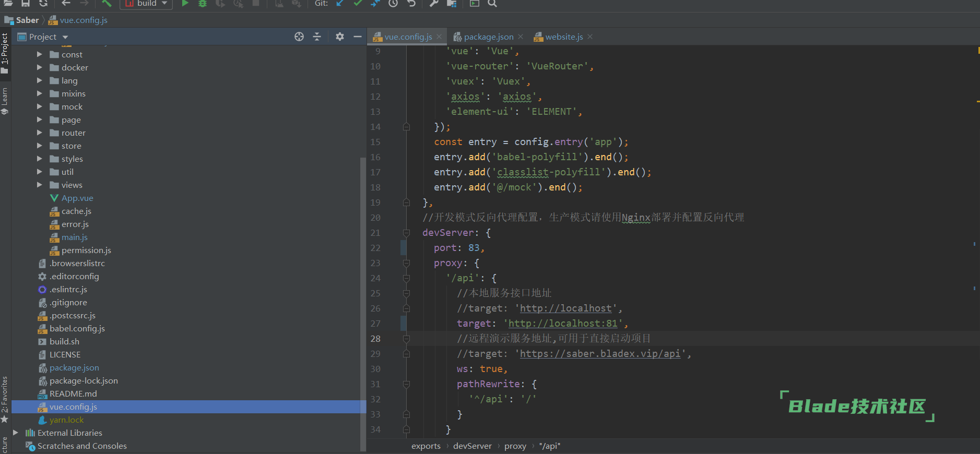
Task: Revert changes with the Git rollback arrow
Action: [x=411, y=3]
